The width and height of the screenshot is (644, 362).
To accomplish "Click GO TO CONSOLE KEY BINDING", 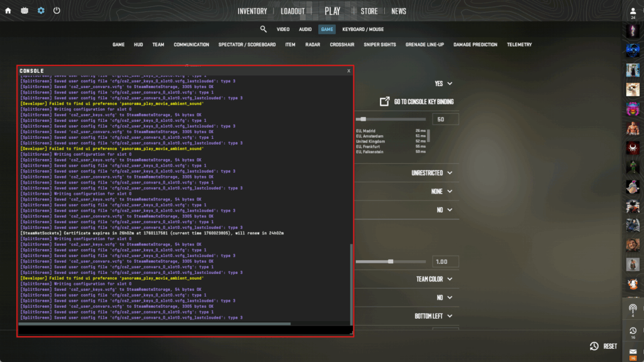I will pyautogui.click(x=424, y=102).
